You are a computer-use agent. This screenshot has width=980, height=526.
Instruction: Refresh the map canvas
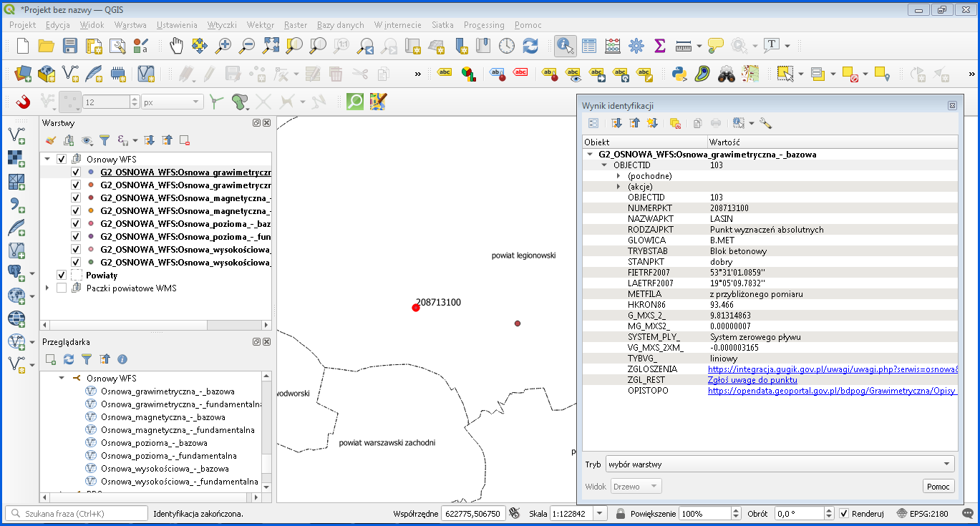[x=530, y=46]
